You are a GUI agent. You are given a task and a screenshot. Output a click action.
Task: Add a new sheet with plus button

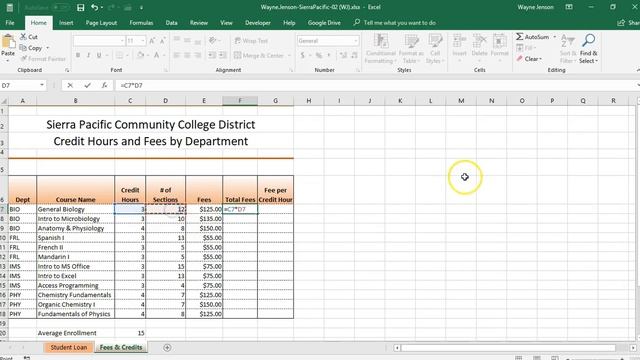[x=167, y=348]
